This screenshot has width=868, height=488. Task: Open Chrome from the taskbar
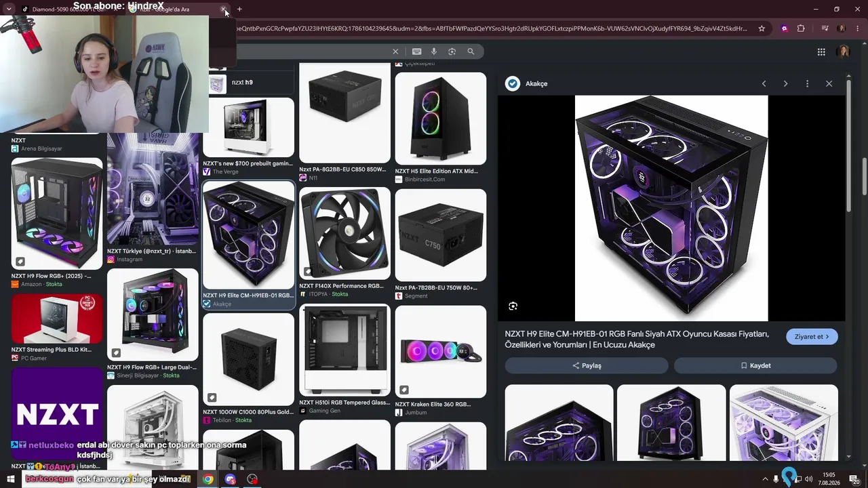[208, 479]
